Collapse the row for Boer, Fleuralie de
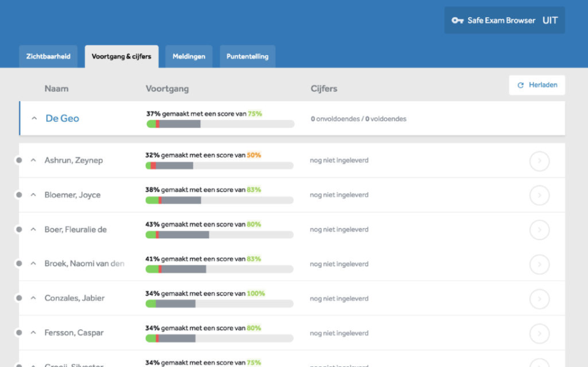The height and width of the screenshot is (367, 588). (x=32, y=230)
